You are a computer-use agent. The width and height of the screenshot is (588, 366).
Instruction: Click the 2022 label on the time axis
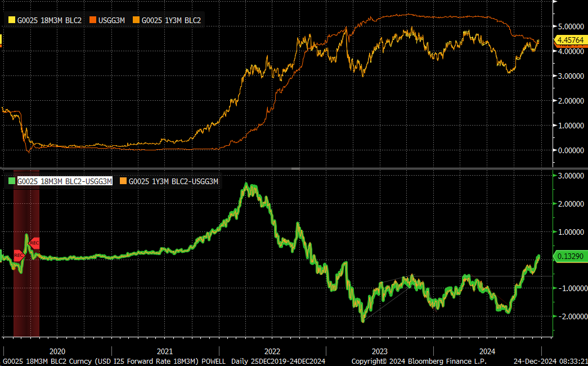click(x=273, y=350)
